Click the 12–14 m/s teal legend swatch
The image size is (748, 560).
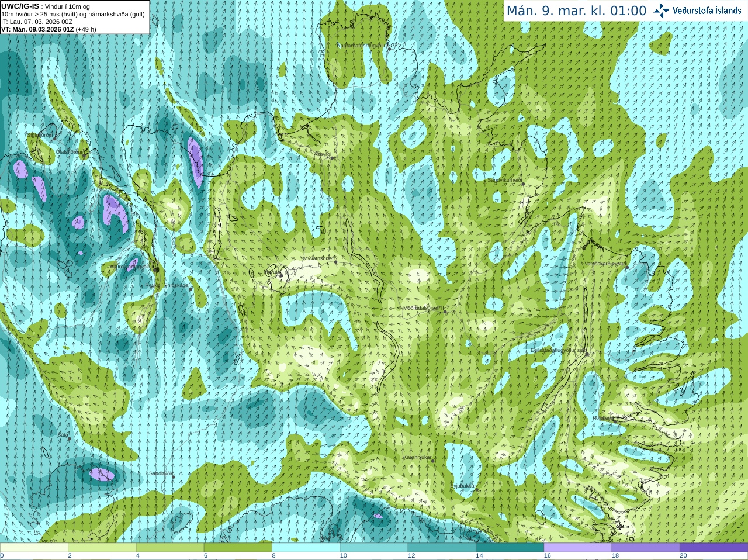click(x=442, y=548)
